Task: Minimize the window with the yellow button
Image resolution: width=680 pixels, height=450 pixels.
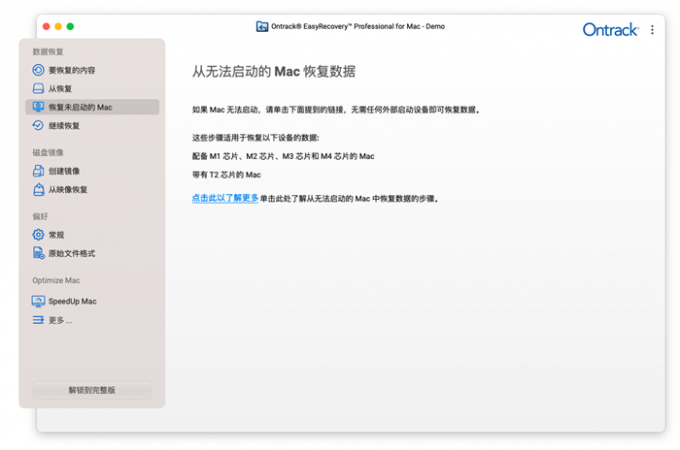Action: [x=58, y=26]
